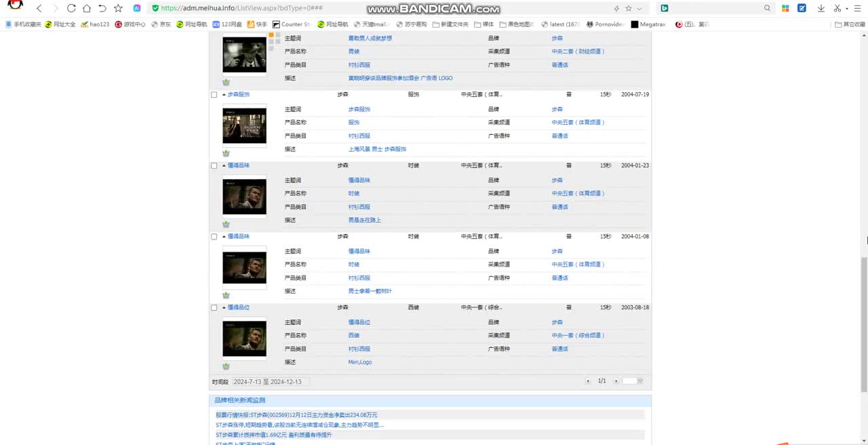Bookmark page with star icon left of address
The height and width of the screenshot is (445, 868).
pyautogui.click(x=118, y=8)
